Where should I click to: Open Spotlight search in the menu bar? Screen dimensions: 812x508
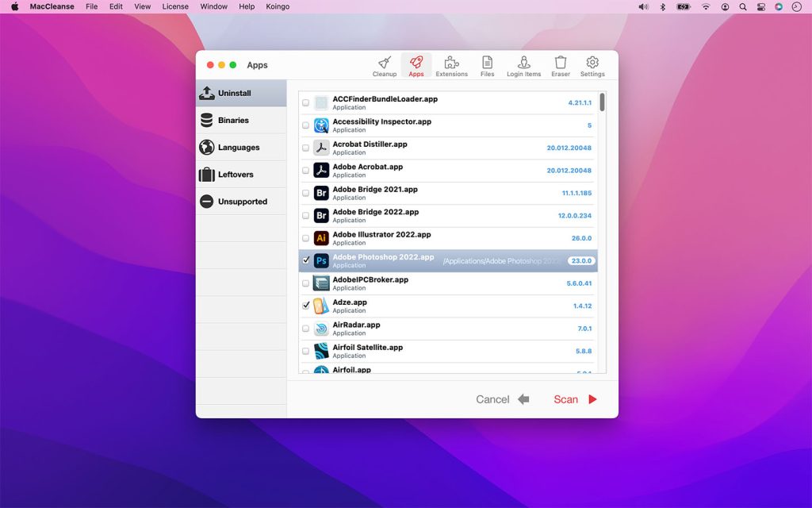[x=742, y=6]
